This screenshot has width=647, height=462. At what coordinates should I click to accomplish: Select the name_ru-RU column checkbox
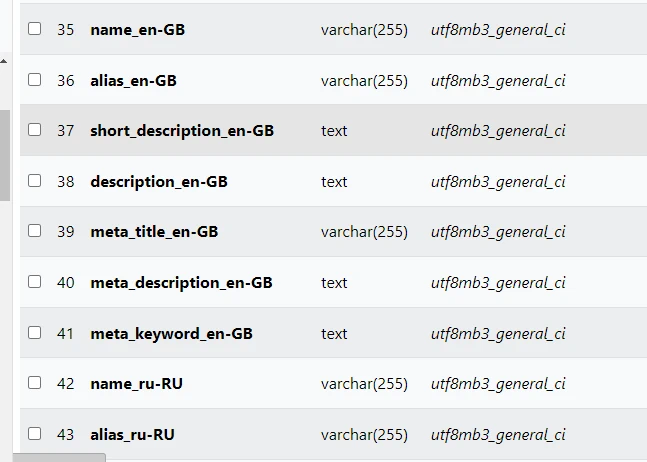point(35,383)
